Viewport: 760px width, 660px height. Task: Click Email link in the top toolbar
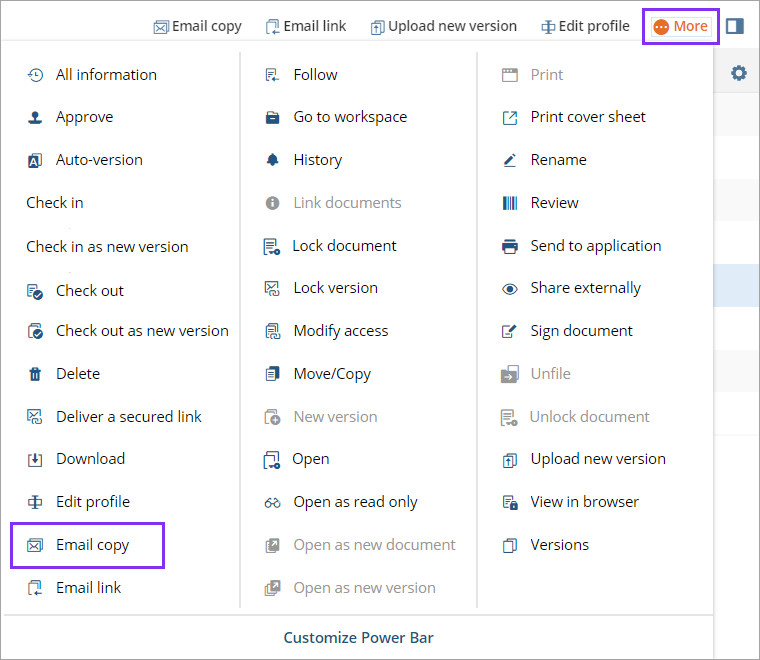click(x=306, y=26)
